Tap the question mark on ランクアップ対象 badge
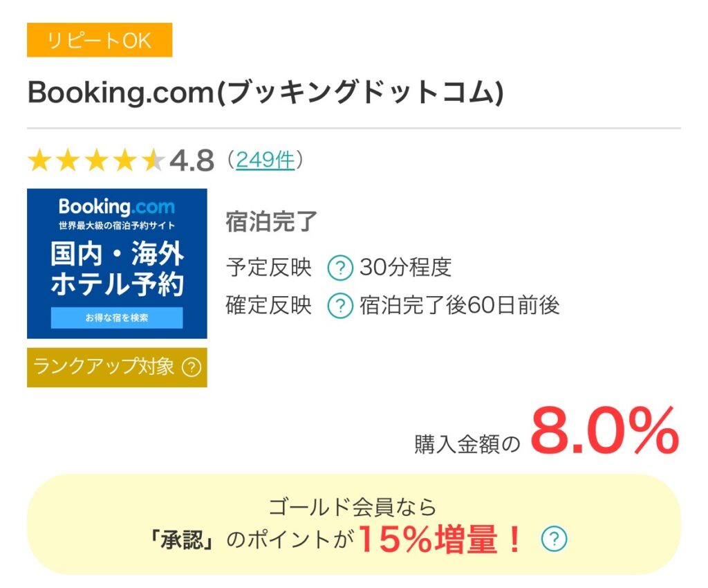 [192, 367]
